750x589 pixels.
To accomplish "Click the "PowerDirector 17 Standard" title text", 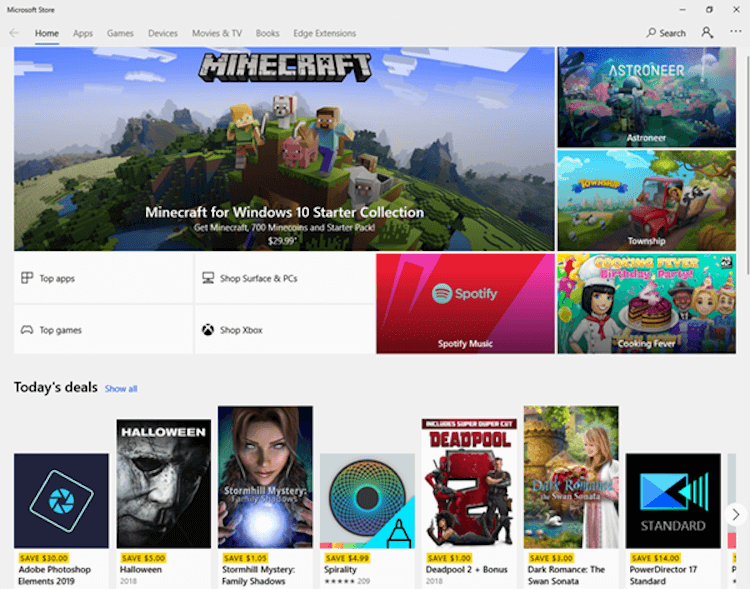I will point(663,575).
